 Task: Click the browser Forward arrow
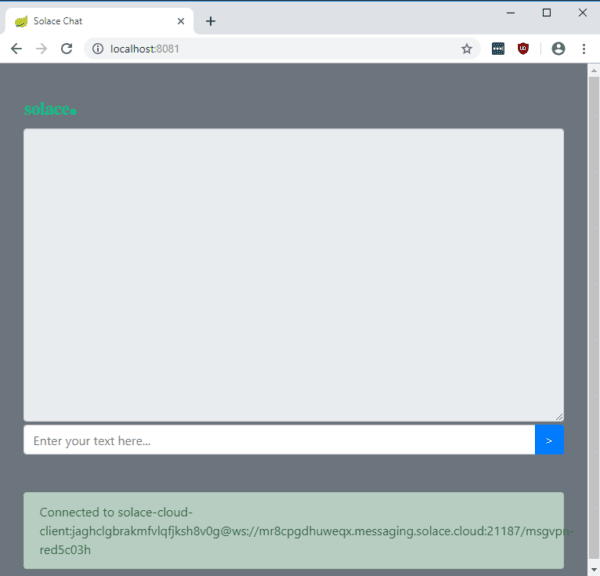point(41,48)
